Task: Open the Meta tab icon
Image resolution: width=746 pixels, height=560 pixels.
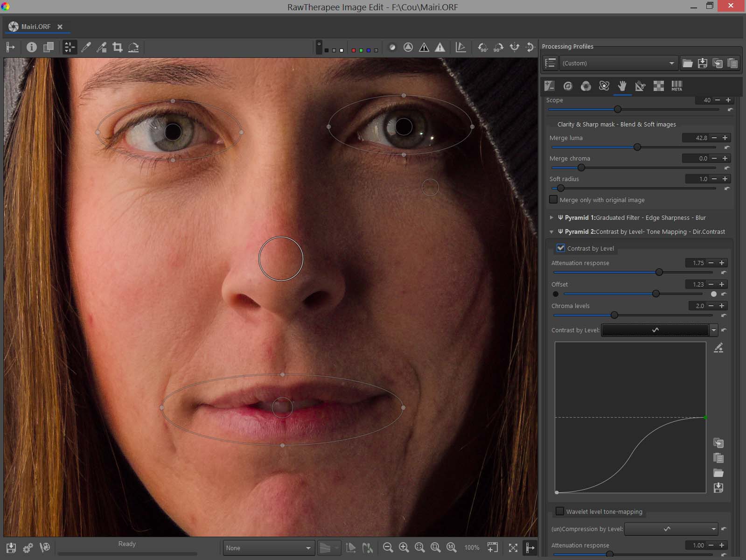Action: [x=676, y=86]
